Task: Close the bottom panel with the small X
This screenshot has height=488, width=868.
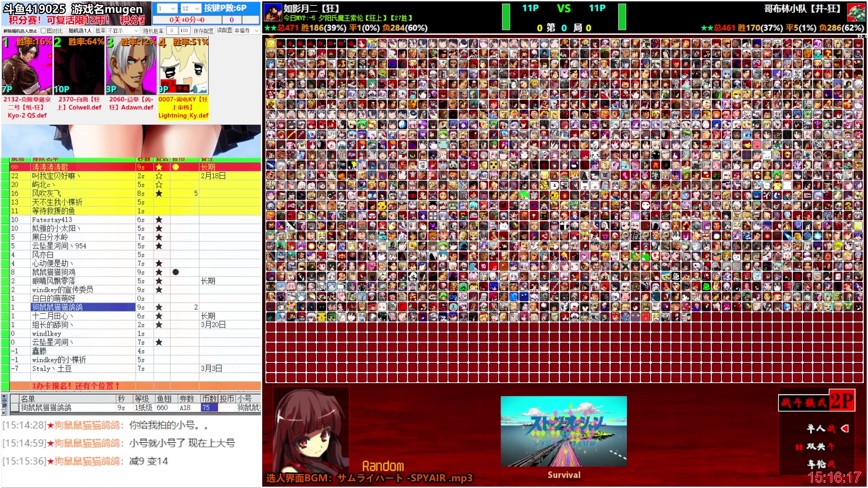Action: (4, 413)
